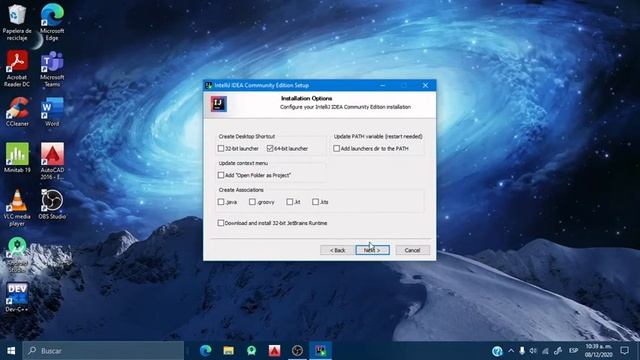
Task: Select the Microsoft Teams desktop icon
Action: coord(52,69)
